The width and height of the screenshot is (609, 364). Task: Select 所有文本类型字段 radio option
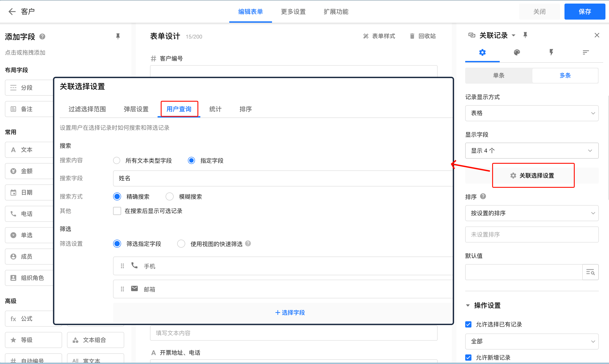coord(117,161)
